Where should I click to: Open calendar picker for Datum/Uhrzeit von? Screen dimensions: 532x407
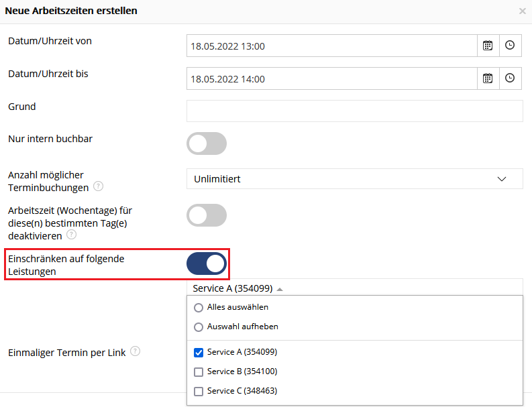point(488,46)
